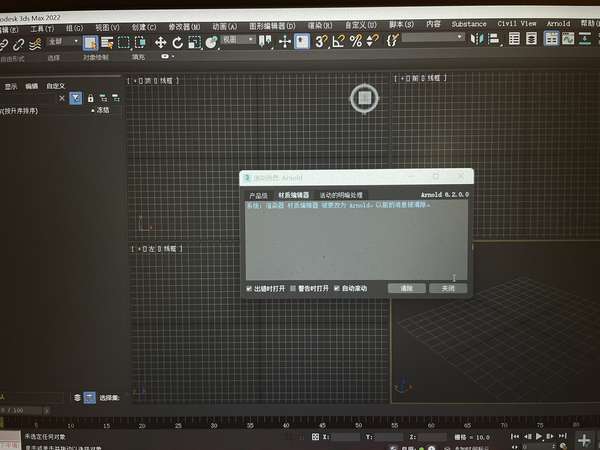Click the Mirror tool icon
This screenshot has width=600, height=450.
point(476,39)
